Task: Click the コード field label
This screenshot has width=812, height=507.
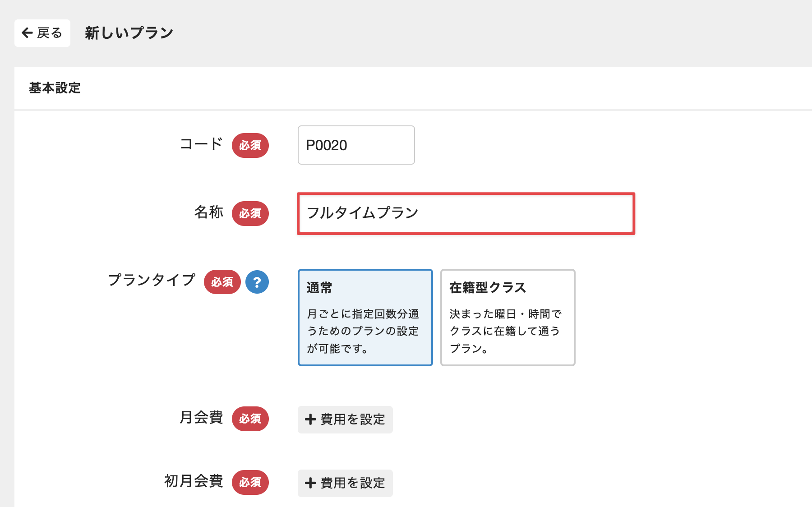Action: [201, 144]
